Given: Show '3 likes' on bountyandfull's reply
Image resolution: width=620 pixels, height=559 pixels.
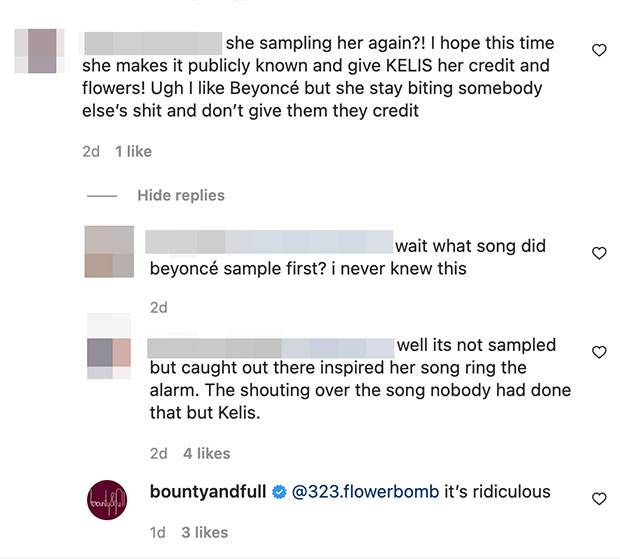Looking at the screenshot, I should (x=204, y=532).
